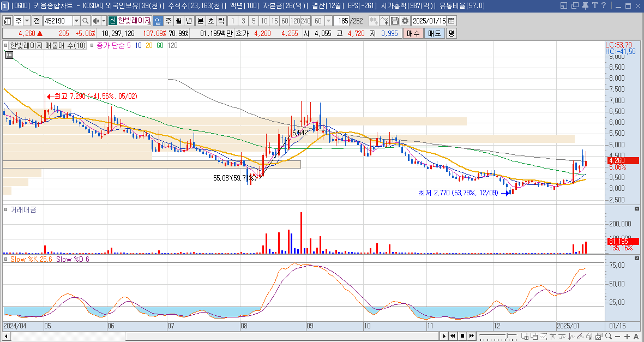Click the zoom slider handle at bottom
Image resolution: width=644 pixels, height=342 pixels.
click(x=507, y=336)
